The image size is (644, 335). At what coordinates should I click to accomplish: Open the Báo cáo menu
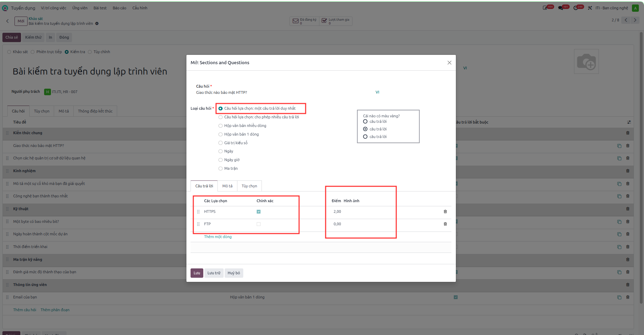(x=119, y=8)
